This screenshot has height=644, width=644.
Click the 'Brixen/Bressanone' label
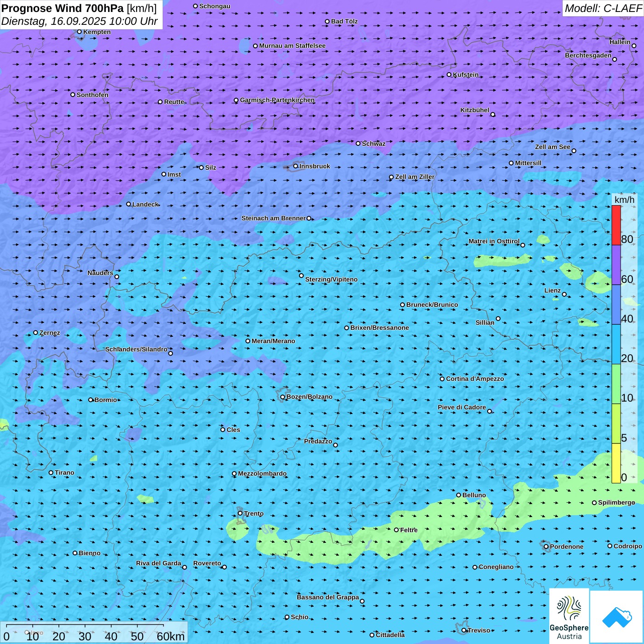pyautogui.click(x=379, y=328)
